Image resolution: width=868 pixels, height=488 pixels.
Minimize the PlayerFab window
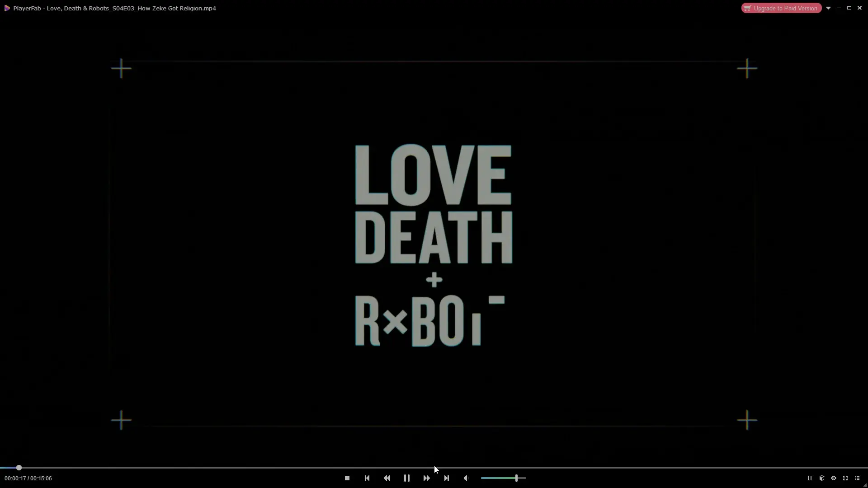point(839,8)
